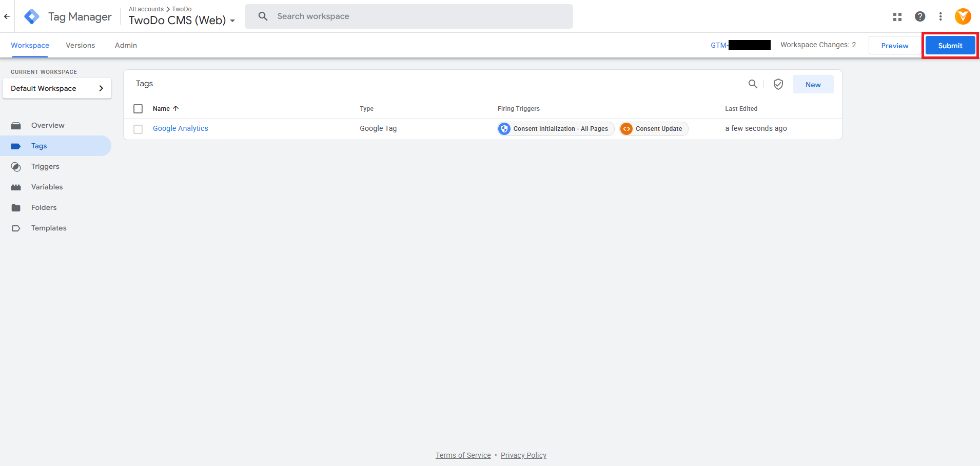Screen dimensions: 980x466
Task: Open the Tag Manager help icon
Action: tap(919, 16)
